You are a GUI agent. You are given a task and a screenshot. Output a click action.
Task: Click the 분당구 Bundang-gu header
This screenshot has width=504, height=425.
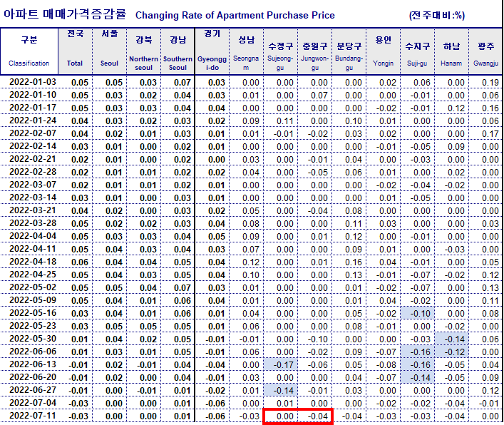coord(349,51)
